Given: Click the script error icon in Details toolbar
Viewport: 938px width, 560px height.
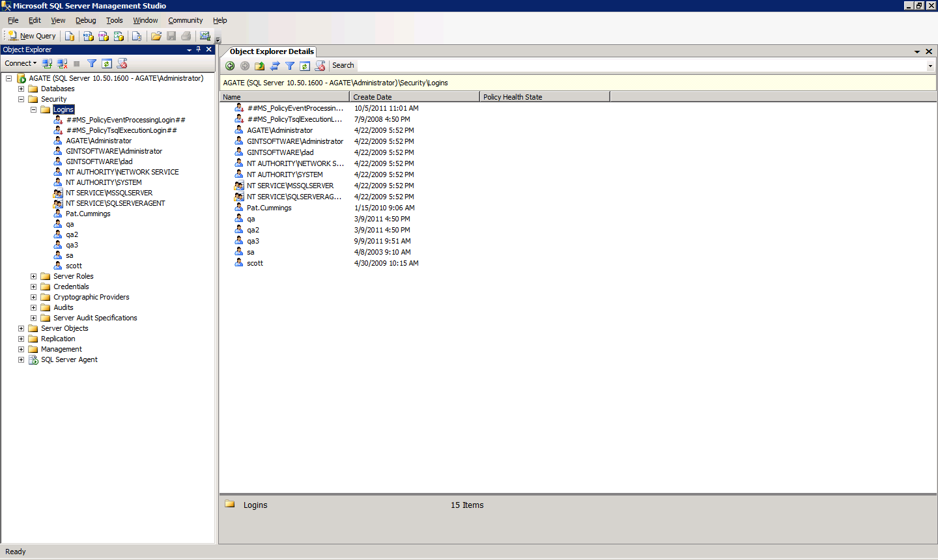Looking at the screenshot, I should point(320,66).
